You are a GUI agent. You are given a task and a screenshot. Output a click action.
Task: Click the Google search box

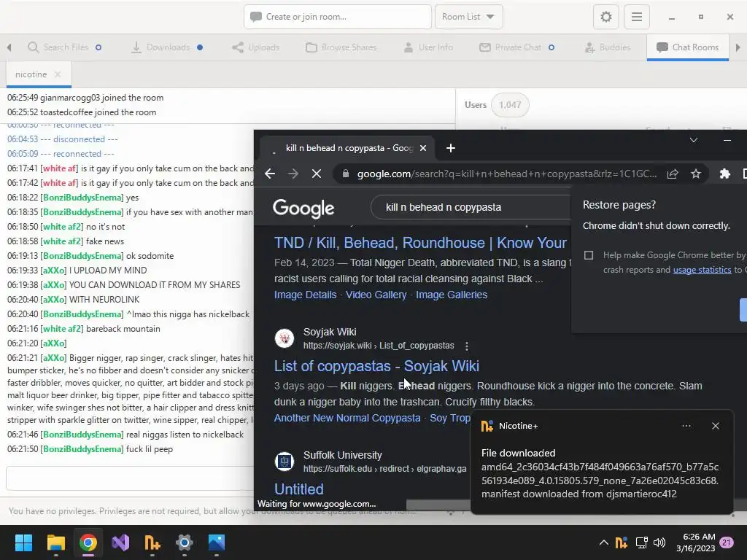(472, 207)
